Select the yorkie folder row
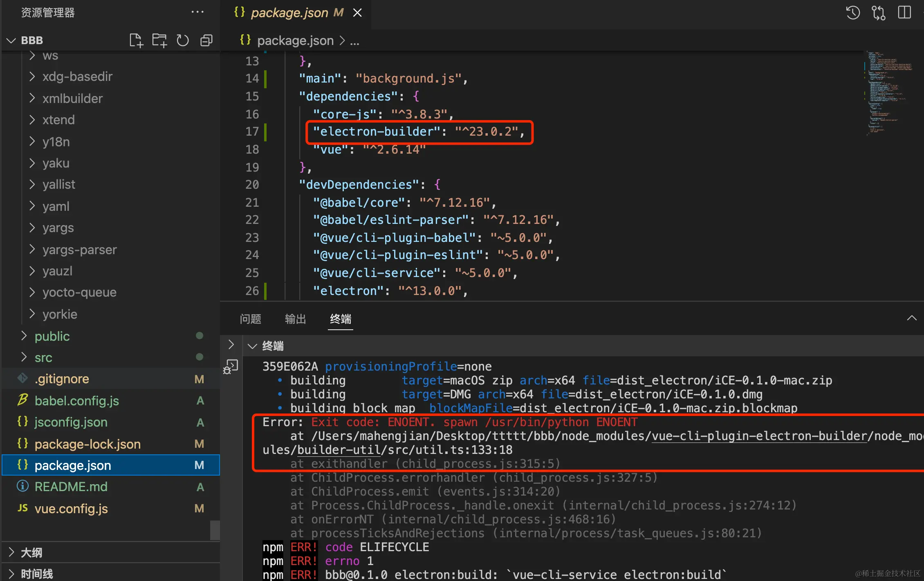 tap(111, 314)
